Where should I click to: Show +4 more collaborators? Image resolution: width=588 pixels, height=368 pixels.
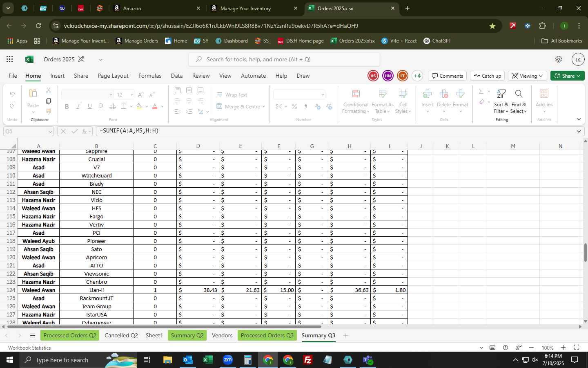pos(417,76)
